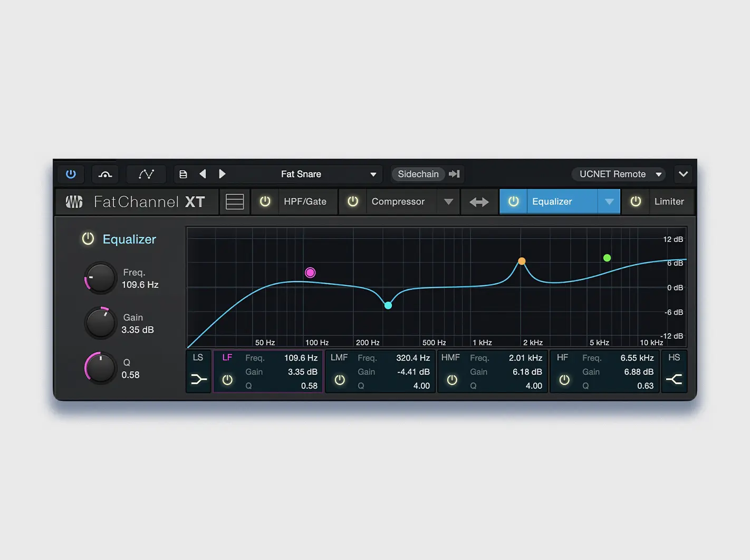750x560 pixels.
Task: Click the next preset arrow
Action: click(x=222, y=174)
